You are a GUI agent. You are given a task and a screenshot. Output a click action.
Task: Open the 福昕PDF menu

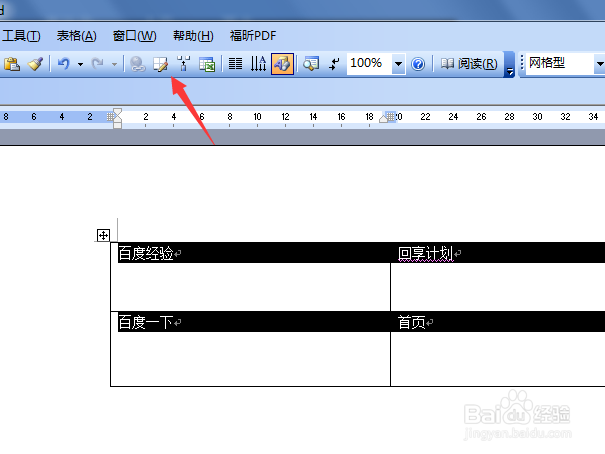253,36
